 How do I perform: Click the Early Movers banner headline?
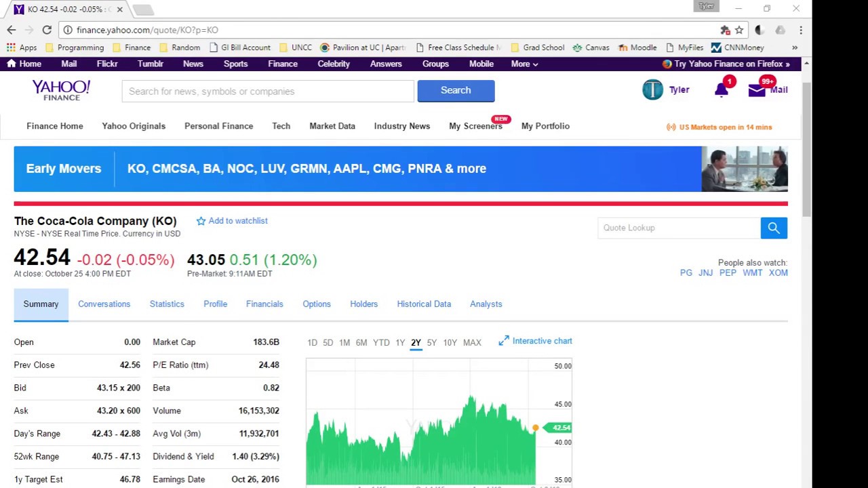coord(307,169)
